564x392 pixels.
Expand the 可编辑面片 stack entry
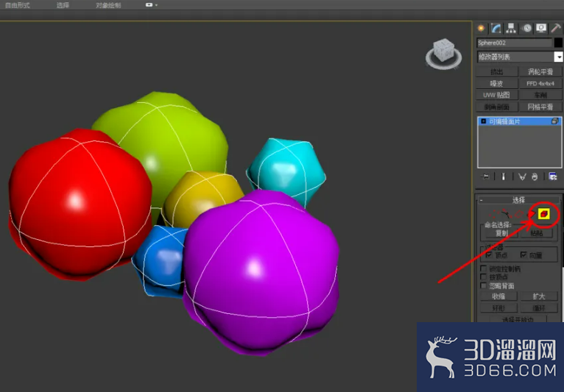(484, 121)
